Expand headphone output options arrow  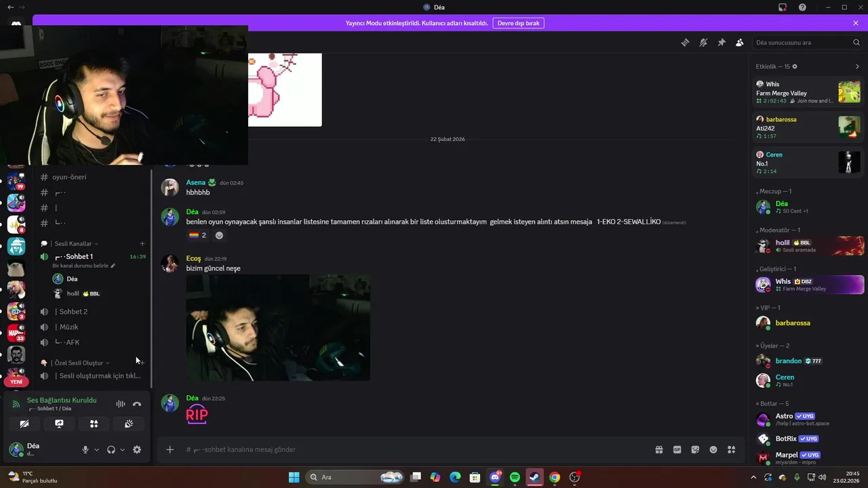pyautogui.click(x=122, y=449)
